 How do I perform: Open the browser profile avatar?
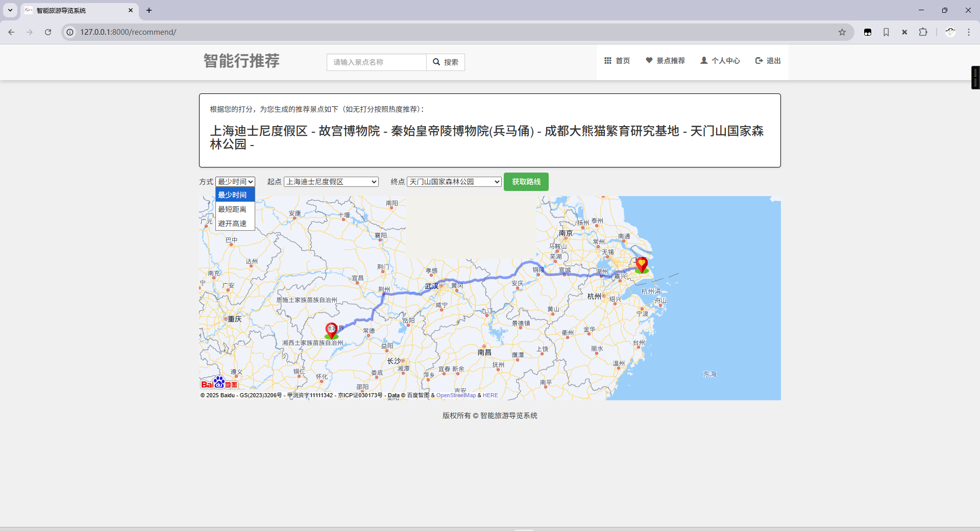[950, 32]
